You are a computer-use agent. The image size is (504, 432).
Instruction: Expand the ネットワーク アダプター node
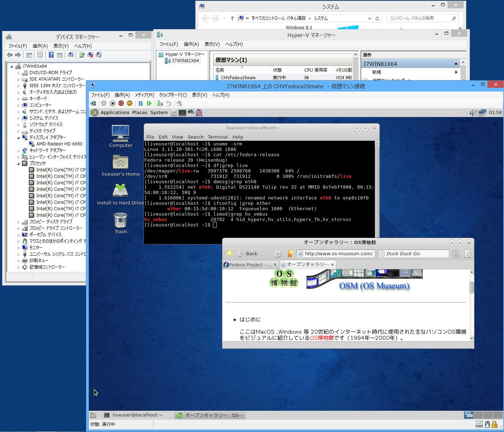18,150
